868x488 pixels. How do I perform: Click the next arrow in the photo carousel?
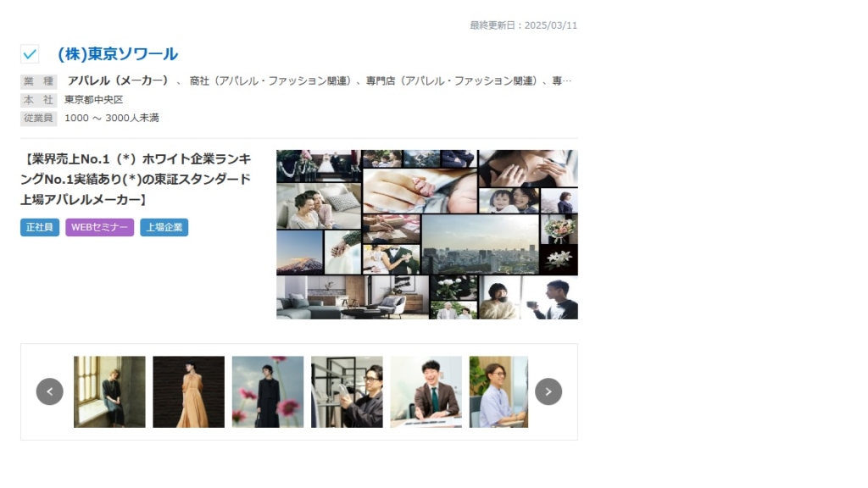[548, 391]
